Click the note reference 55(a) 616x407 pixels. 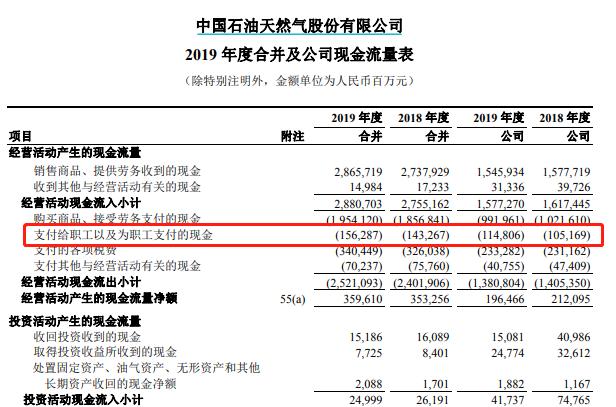293,299
